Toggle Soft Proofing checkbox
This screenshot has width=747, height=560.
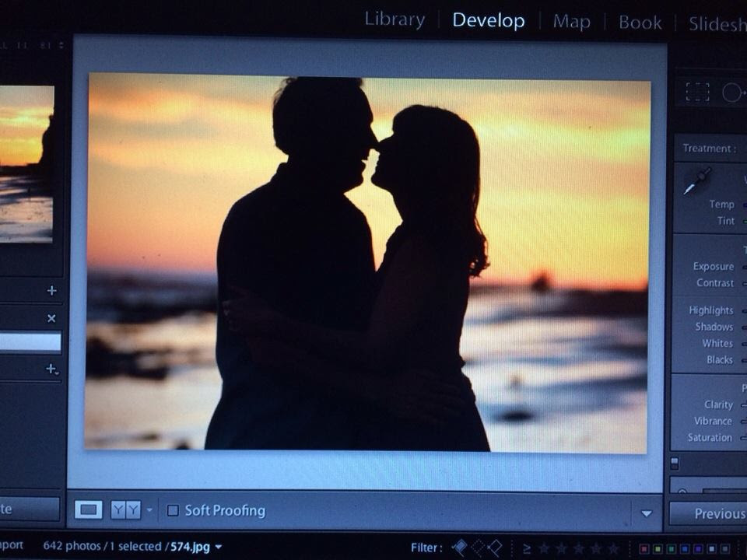point(173,510)
